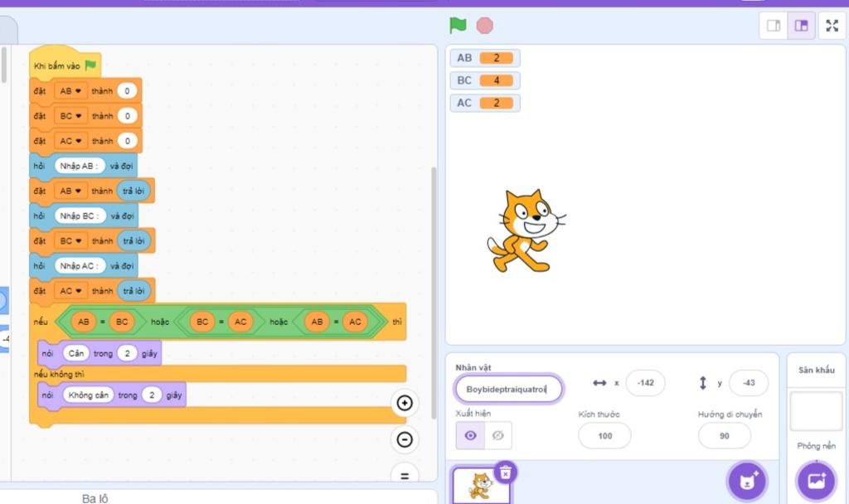This screenshot has height=504, width=849.
Task: Click the nếu không thì else label
Action: [59, 374]
